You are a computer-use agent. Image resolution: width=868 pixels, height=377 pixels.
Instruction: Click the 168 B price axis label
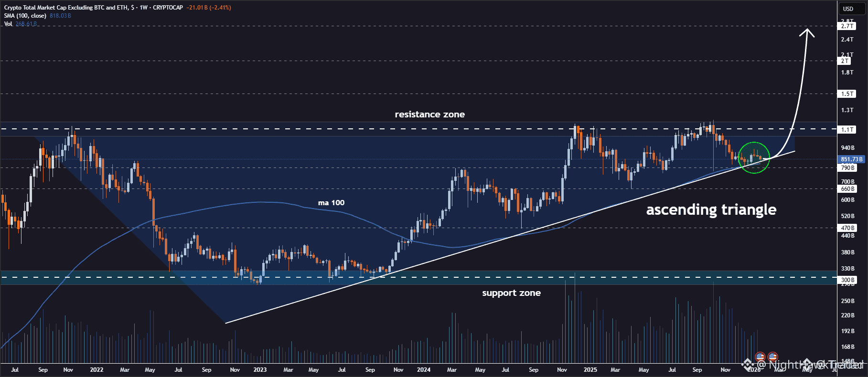point(847,347)
